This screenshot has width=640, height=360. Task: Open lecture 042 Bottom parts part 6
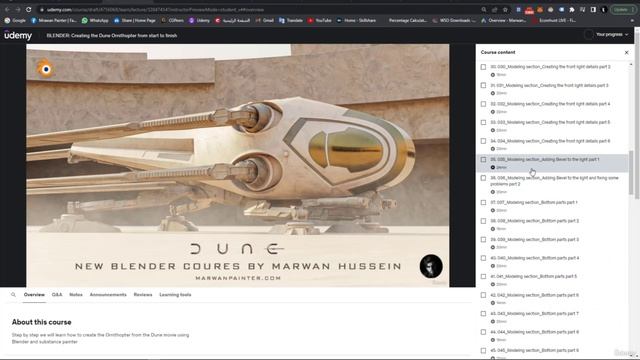tap(552, 298)
